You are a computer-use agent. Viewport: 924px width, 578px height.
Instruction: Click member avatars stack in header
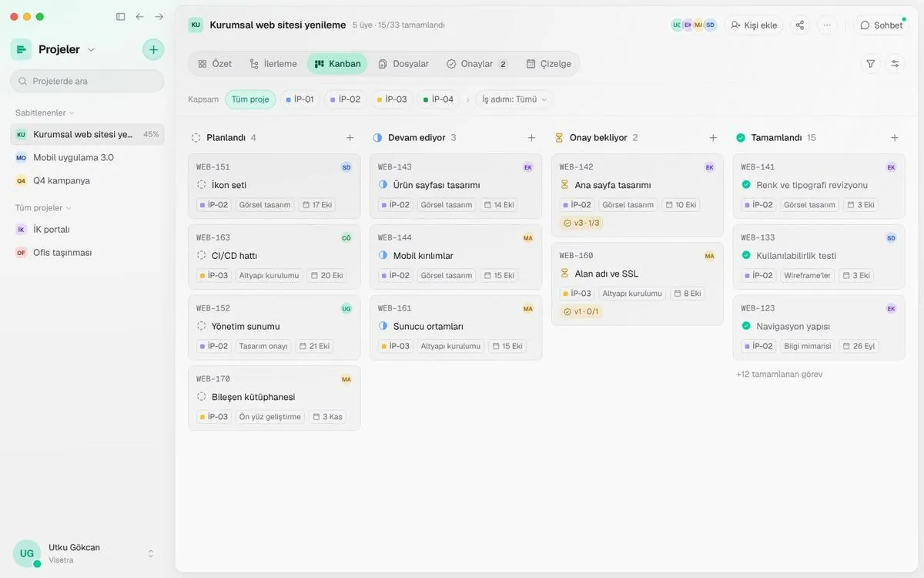(x=694, y=25)
